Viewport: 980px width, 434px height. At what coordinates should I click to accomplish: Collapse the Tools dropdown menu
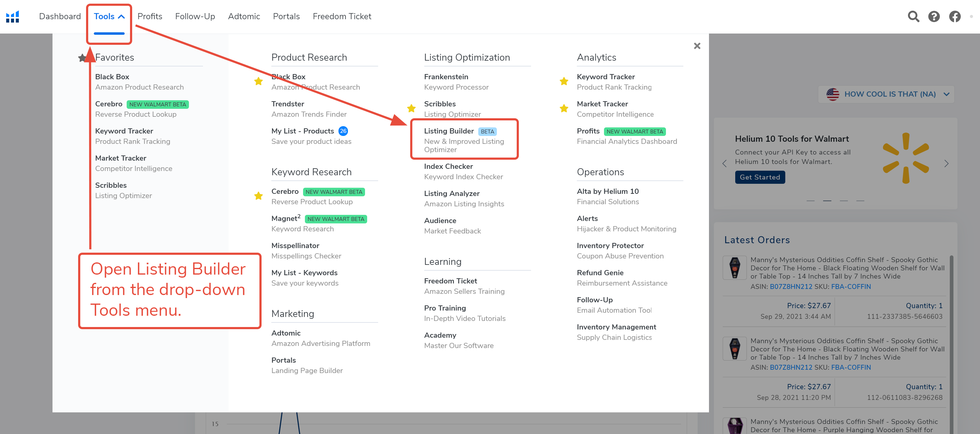[109, 17]
